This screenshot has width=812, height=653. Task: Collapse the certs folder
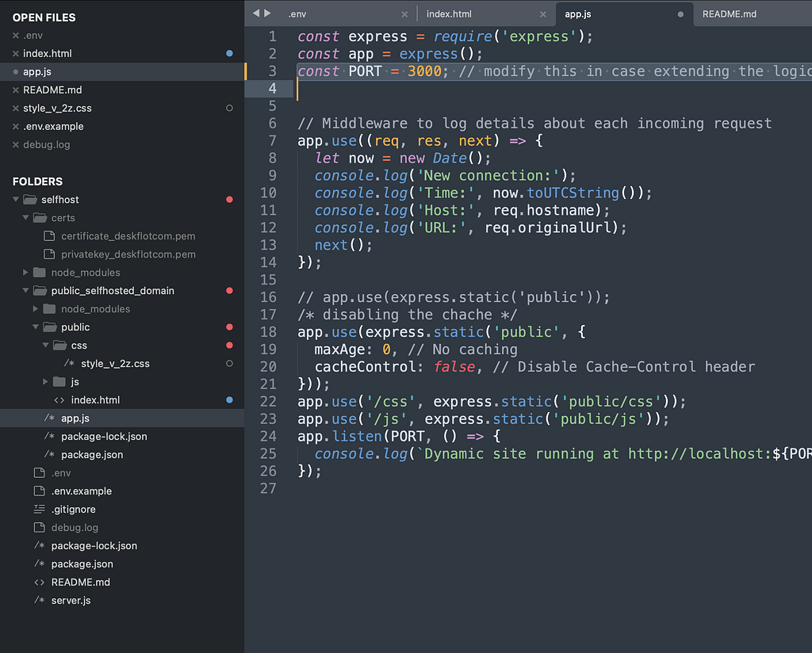click(x=26, y=218)
